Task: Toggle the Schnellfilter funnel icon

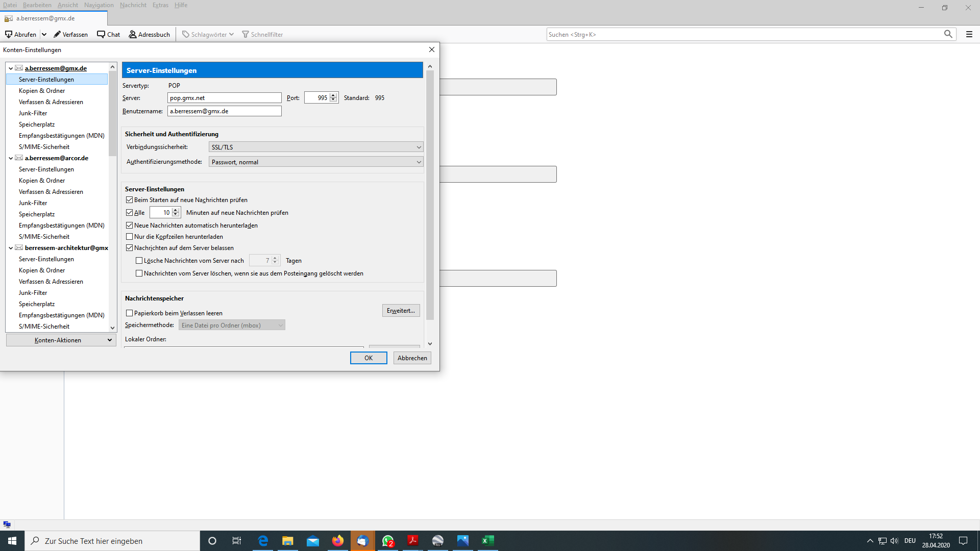Action: click(246, 34)
